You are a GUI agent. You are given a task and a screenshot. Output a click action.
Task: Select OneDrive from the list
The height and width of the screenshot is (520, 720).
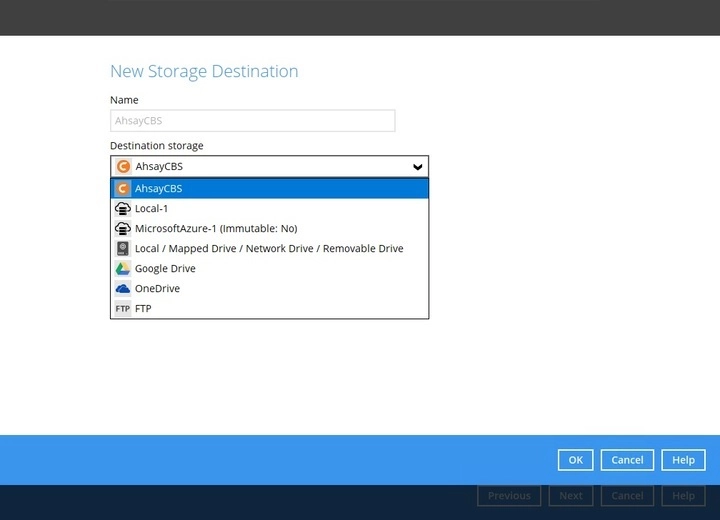(270, 288)
